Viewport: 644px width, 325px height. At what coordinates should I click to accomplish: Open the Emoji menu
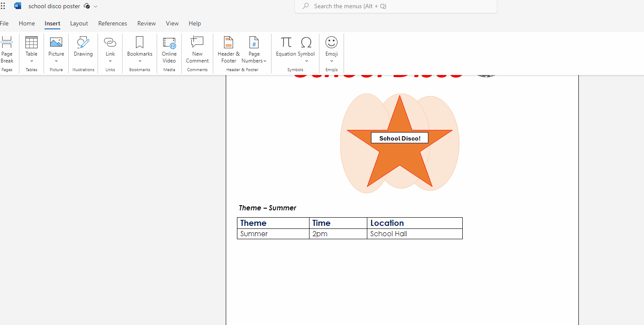331,50
